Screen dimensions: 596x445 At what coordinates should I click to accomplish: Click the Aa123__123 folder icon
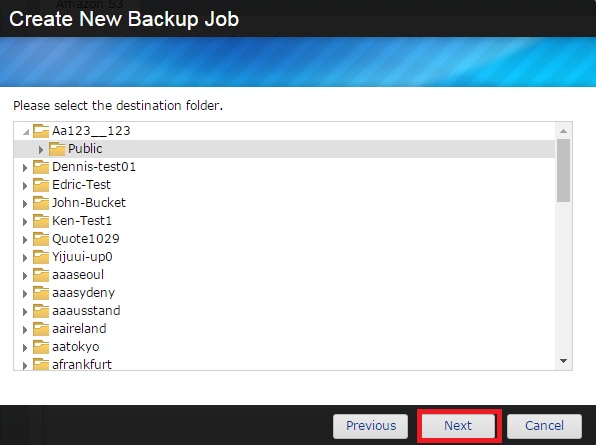41,131
